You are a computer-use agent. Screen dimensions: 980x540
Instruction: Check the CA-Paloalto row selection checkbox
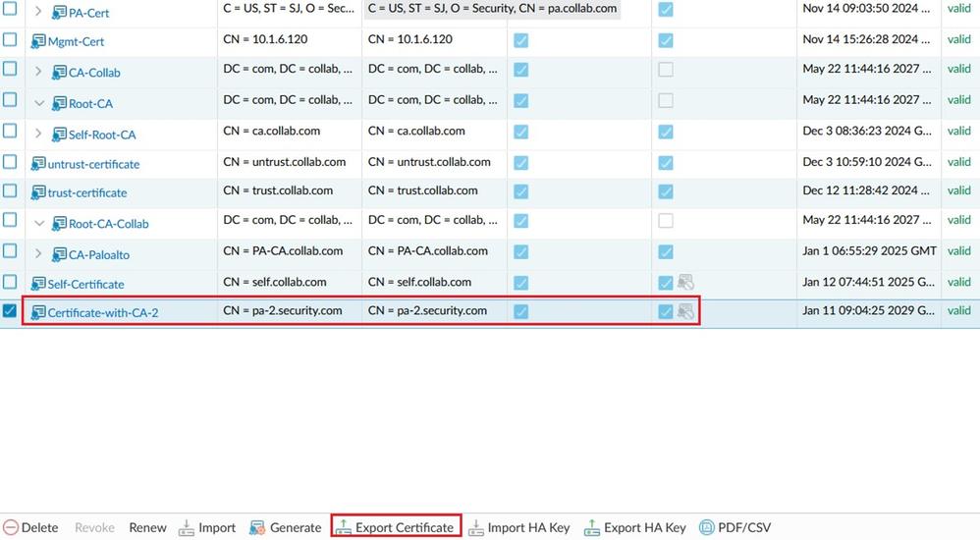tap(10, 250)
